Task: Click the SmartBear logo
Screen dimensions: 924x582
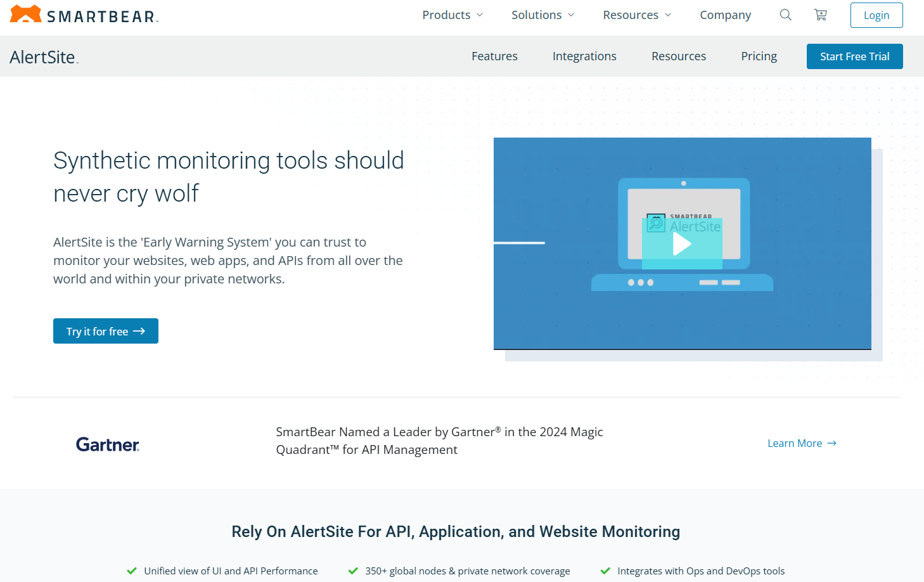Action: pyautogui.click(x=84, y=15)
